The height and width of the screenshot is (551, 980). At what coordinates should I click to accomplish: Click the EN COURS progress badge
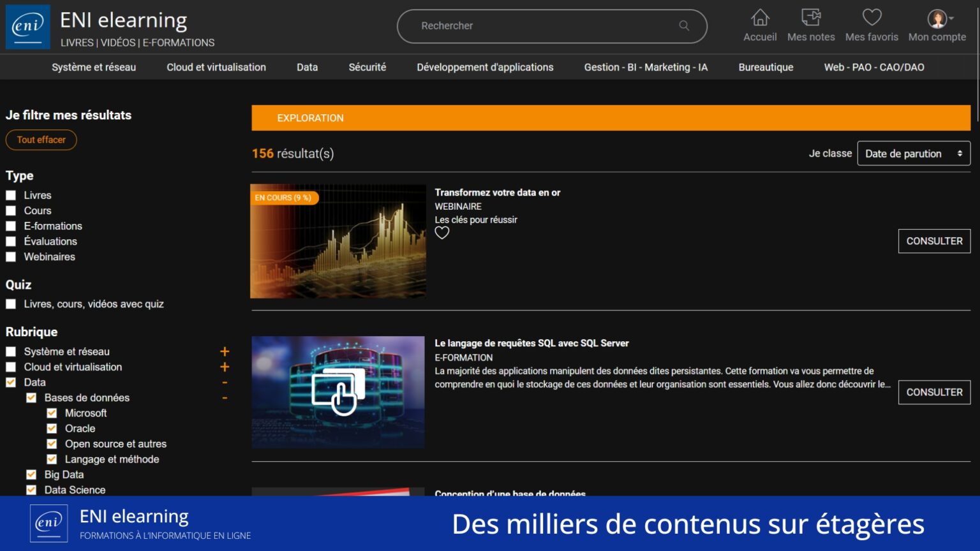(x=283, y=198)
